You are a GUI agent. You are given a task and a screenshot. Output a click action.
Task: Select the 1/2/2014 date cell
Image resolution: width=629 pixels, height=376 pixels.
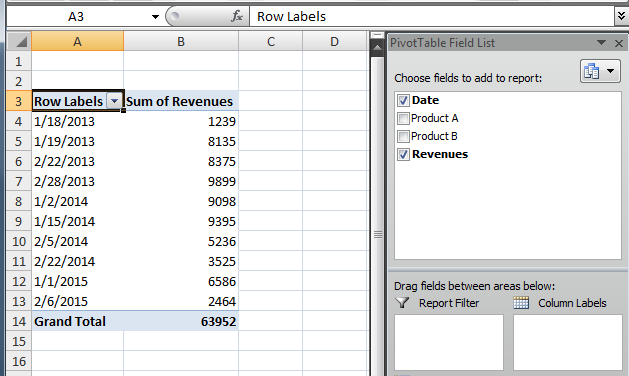tap(77, 201)
